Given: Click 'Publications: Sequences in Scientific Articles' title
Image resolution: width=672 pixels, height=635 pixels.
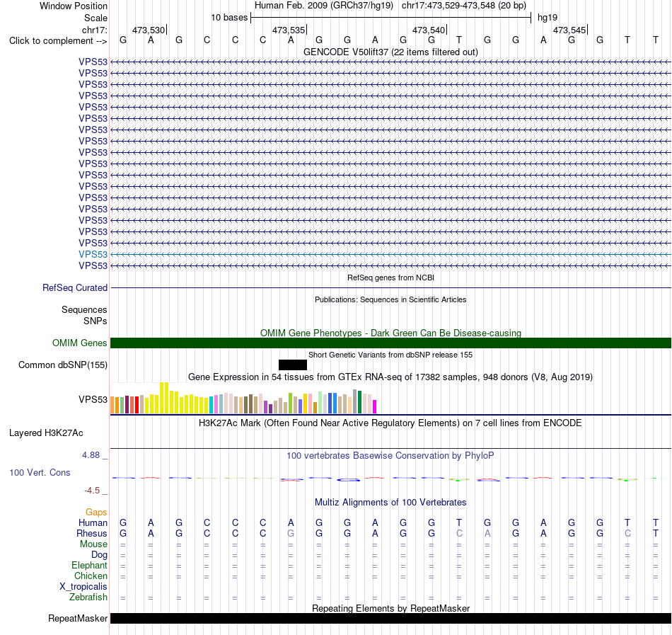Looking at the screenshot, I should pos(390,299).
